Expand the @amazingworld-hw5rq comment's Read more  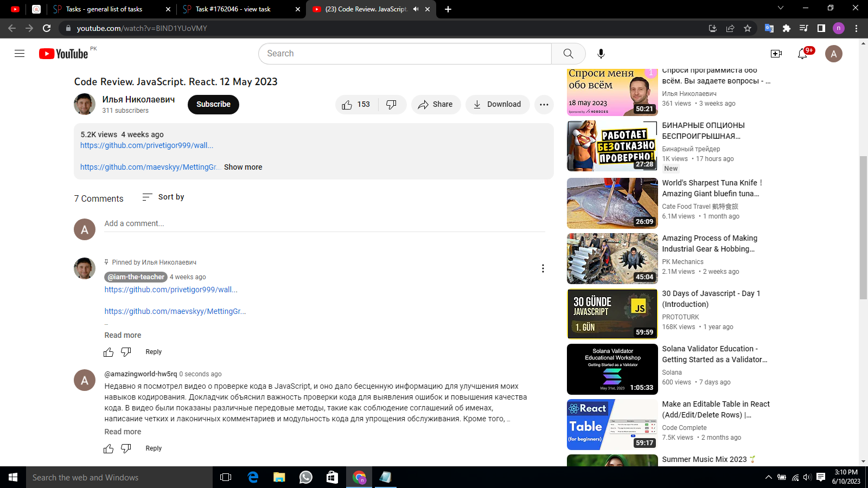pyautogui.click(x=123, y=432)
